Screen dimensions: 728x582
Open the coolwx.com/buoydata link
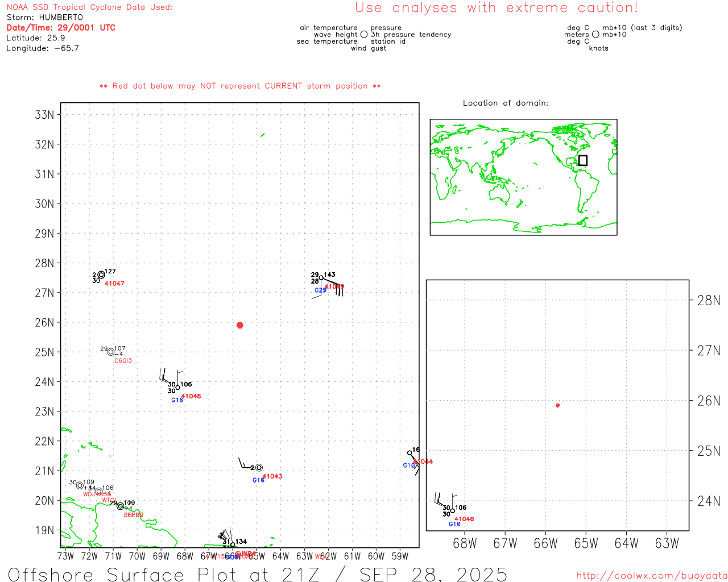(651, 576)
